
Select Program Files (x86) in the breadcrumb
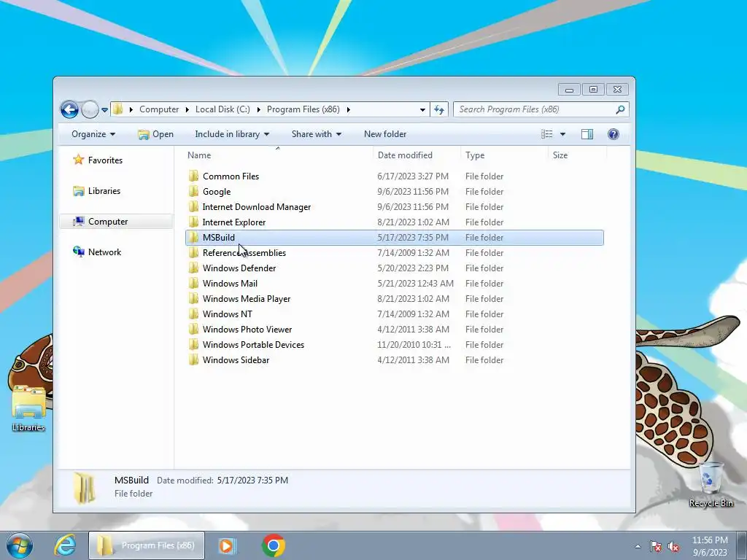point(303,109)
